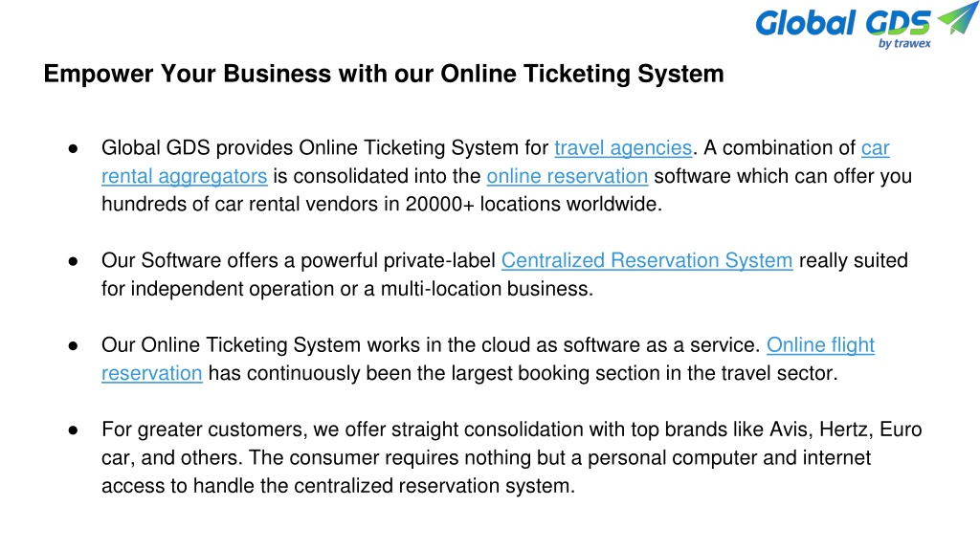The width and height of the screenshot is (980, 551).
Task: Click the line 'for independent operation or a multi-location business'
Action: (x=346, y=289)
